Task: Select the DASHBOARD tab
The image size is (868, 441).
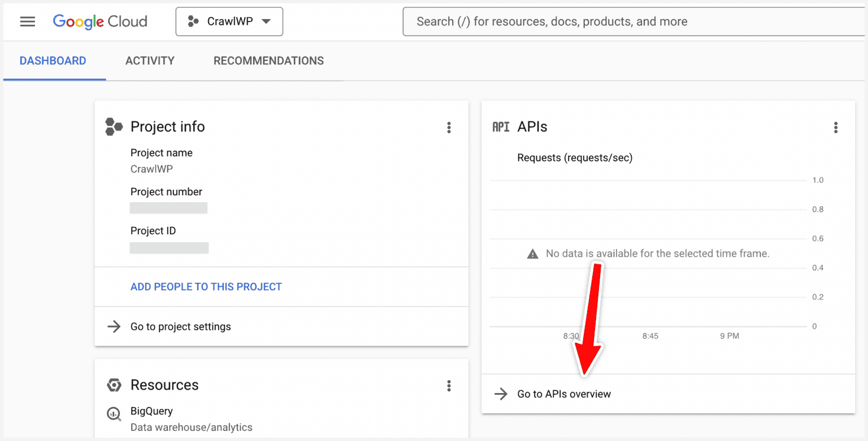Action: pos(53,60)
